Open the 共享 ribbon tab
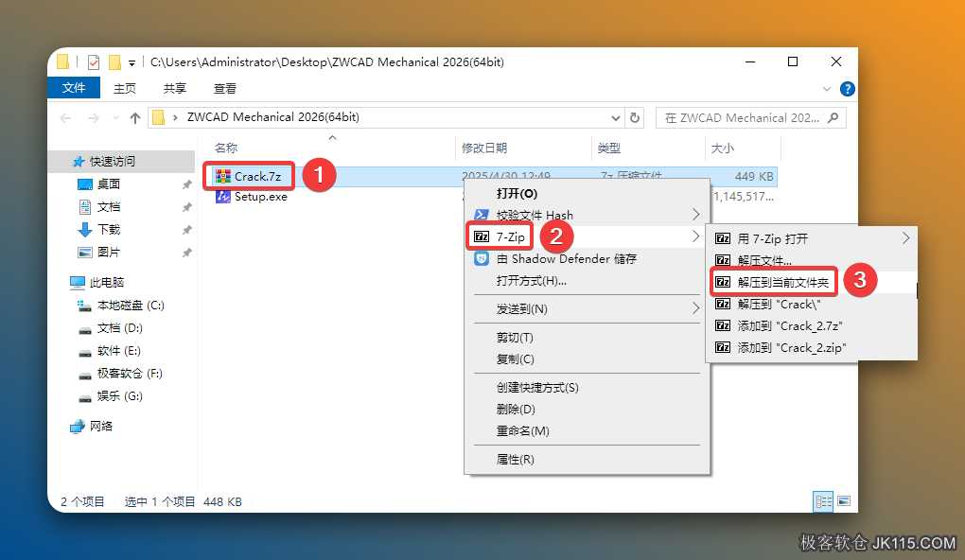 click(175, 89)
